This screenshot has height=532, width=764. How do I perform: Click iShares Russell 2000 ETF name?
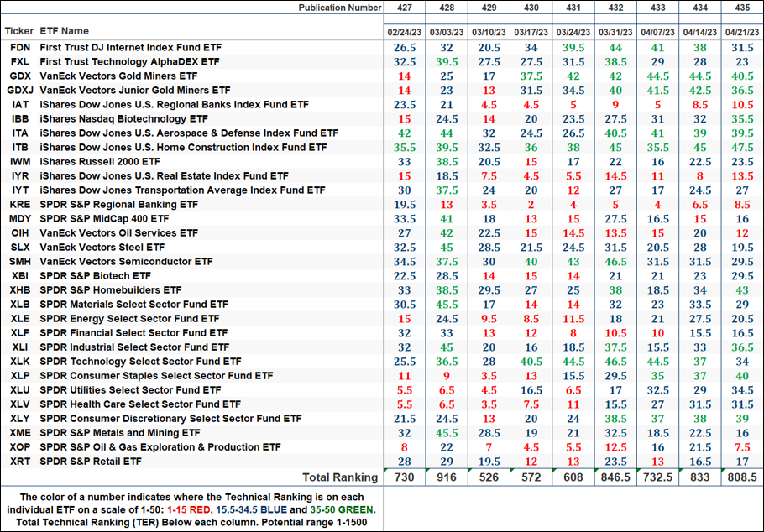[x=100, y=162]
